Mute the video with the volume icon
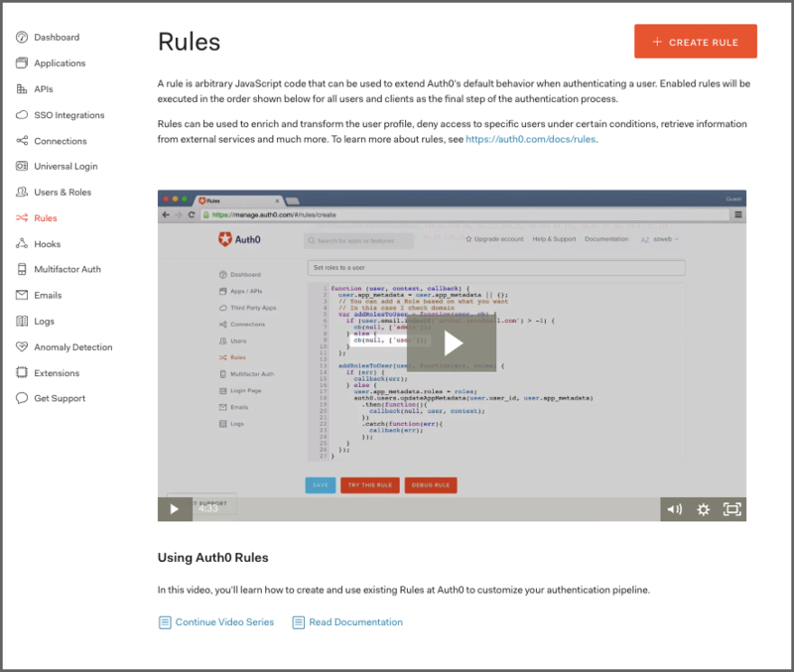794x672 pixels. click(x=675, y=509)
